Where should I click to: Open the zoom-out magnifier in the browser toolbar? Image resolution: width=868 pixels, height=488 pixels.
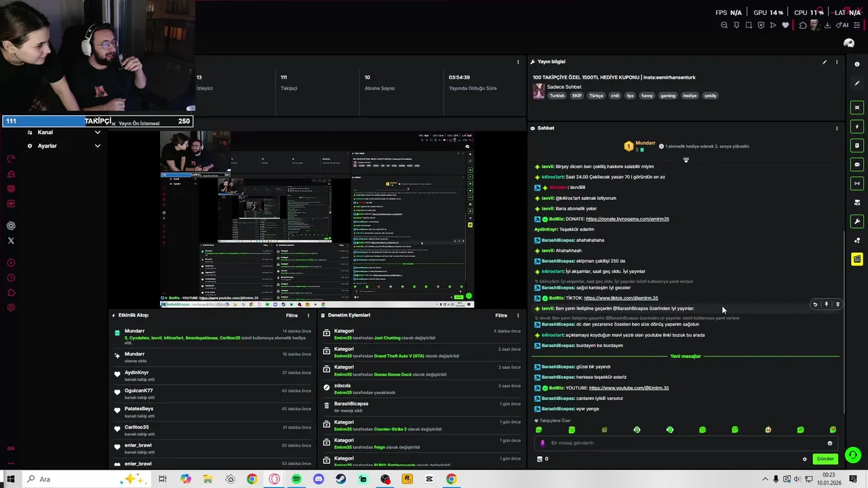724,25
